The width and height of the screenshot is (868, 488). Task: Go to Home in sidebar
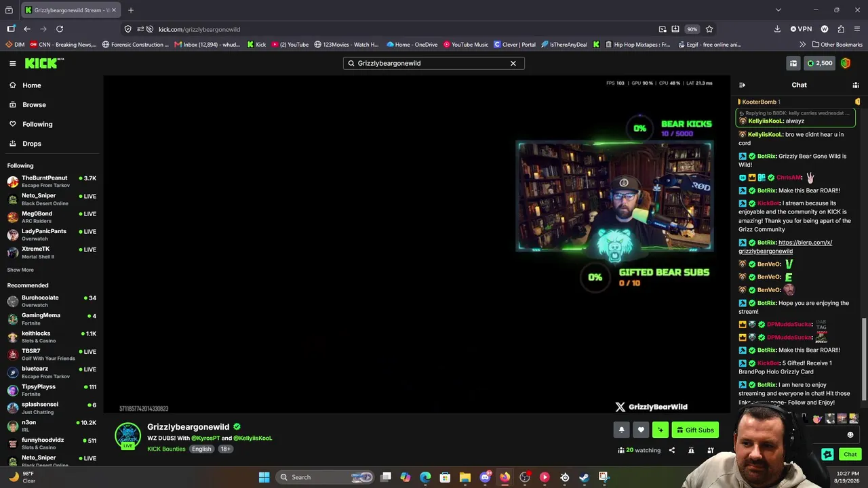coord(31,85)
